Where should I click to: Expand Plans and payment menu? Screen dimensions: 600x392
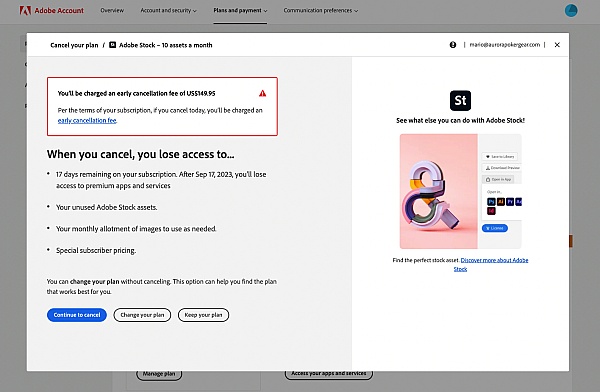tap(240, 10)
